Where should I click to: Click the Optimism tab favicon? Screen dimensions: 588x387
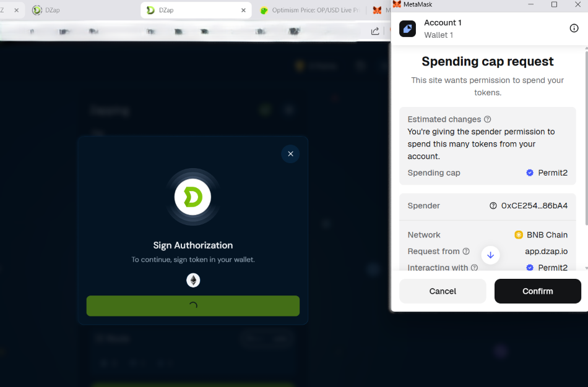coord(264,11)
